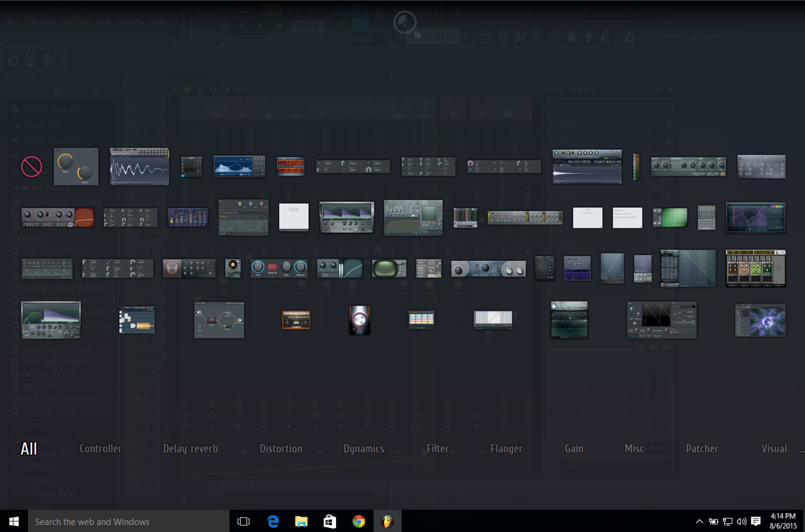The image size is (805, 532).
Task: Pick the dark teal Vocodex plugin
Action: pos(569,320)
